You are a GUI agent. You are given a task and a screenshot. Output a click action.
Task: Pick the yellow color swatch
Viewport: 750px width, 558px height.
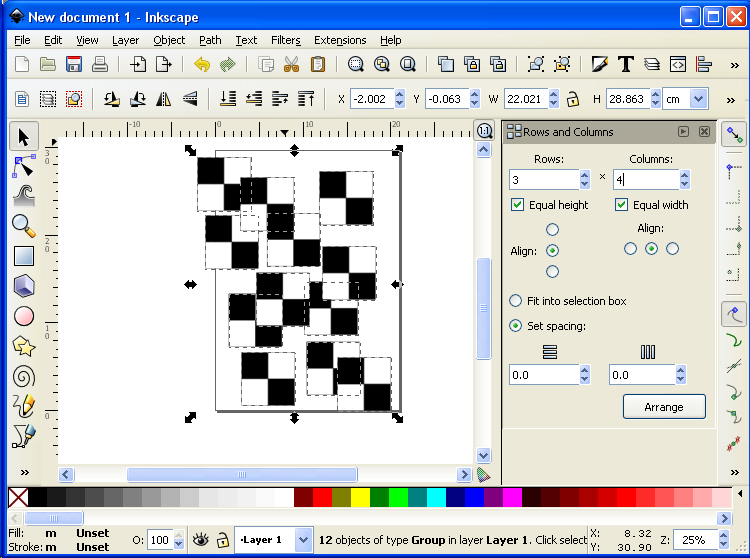360,497
